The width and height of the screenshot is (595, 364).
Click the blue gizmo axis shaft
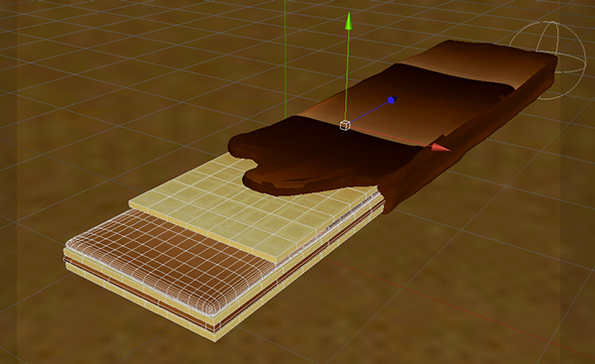[369, 113]
